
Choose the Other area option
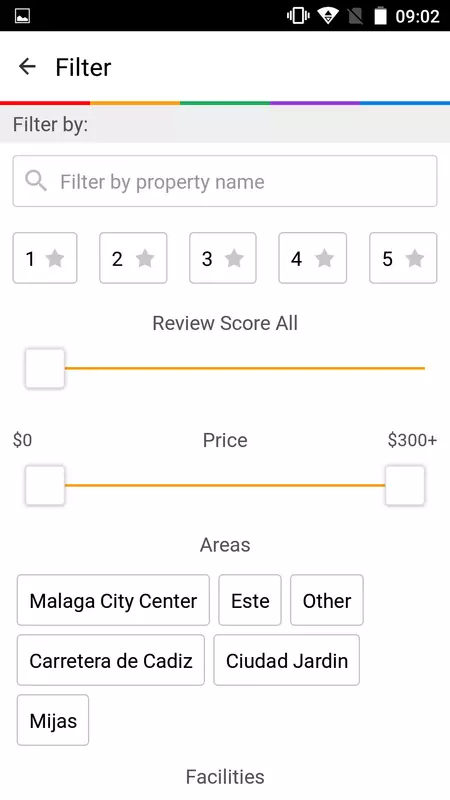click(x=327, y=600)
